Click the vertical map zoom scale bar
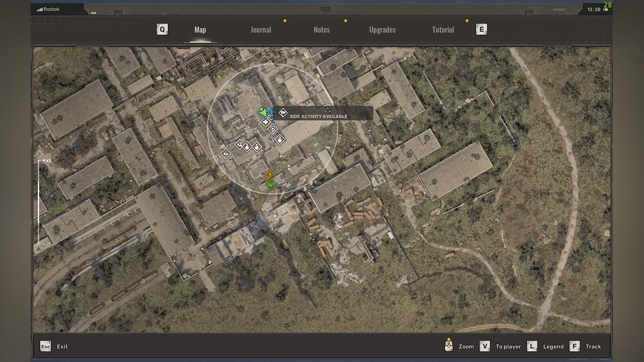 click(39, 202)
